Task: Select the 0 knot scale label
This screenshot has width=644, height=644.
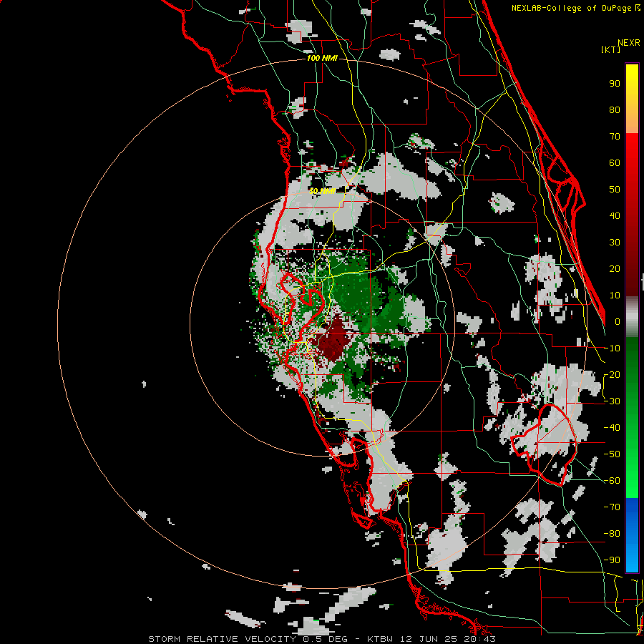Action: [x=618, y=321]
